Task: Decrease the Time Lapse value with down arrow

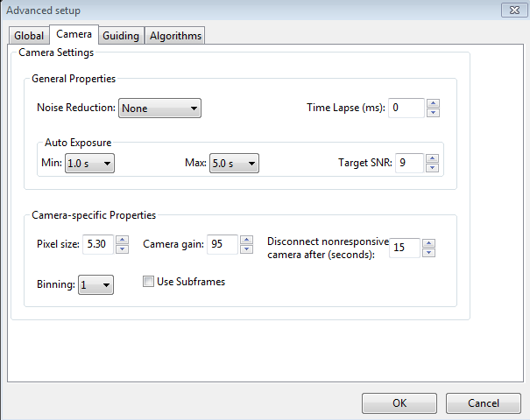Action: pos(433,113)
